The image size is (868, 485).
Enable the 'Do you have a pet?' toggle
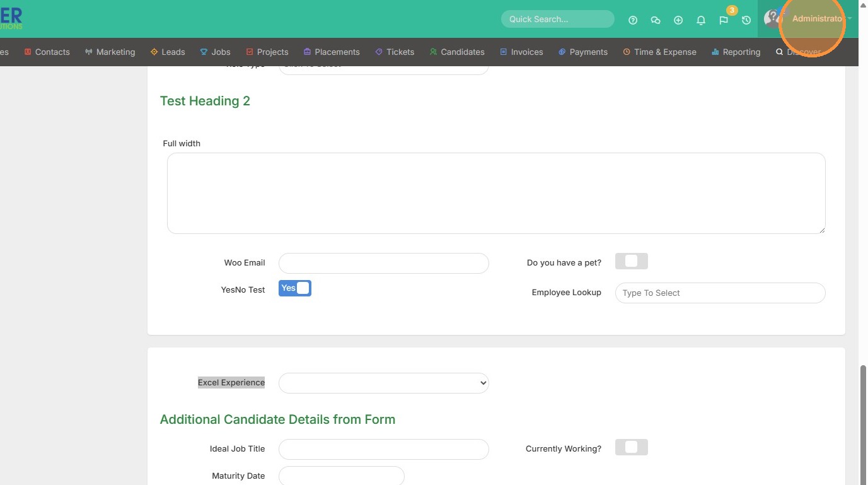tap(631, 261)
